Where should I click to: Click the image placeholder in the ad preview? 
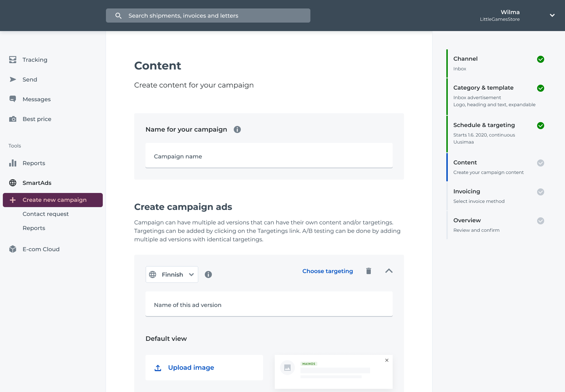coord(288,368)
